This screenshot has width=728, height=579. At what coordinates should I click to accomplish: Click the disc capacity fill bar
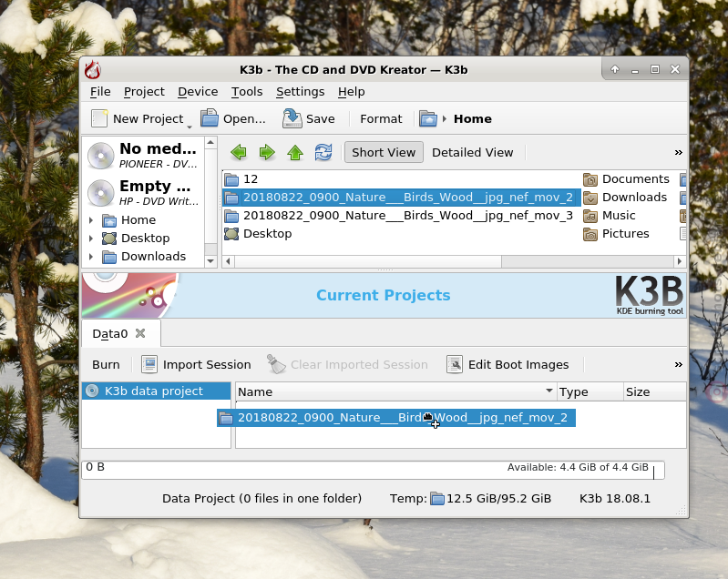tap(373, 470)
